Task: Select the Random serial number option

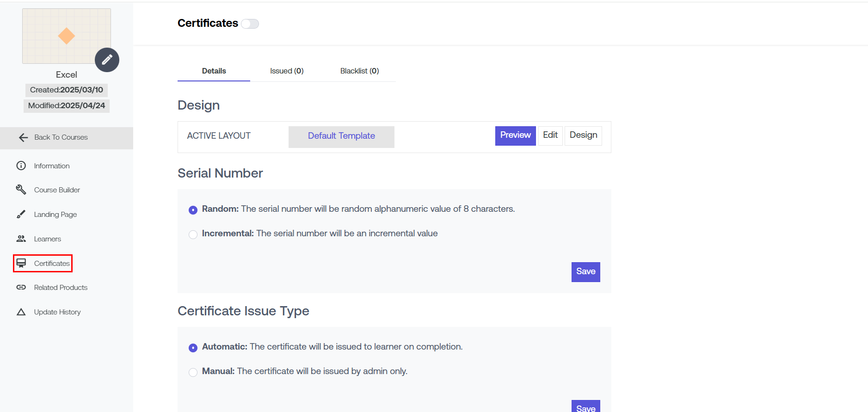Action: point(193,210)
